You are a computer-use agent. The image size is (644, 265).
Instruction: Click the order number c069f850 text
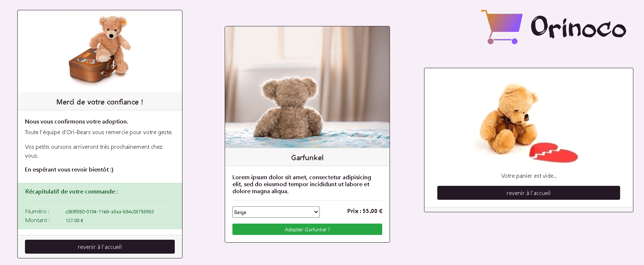coord(109,211)
